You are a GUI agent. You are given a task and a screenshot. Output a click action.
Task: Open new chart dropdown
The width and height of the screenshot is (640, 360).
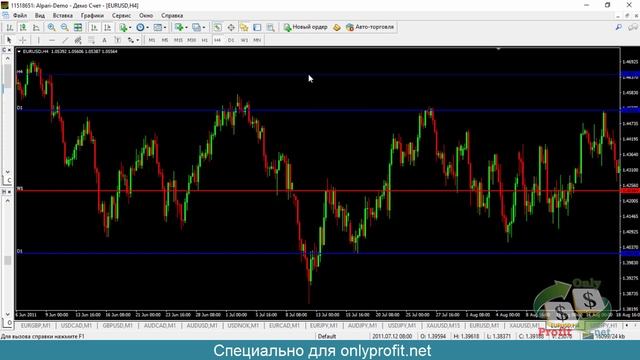181,27
